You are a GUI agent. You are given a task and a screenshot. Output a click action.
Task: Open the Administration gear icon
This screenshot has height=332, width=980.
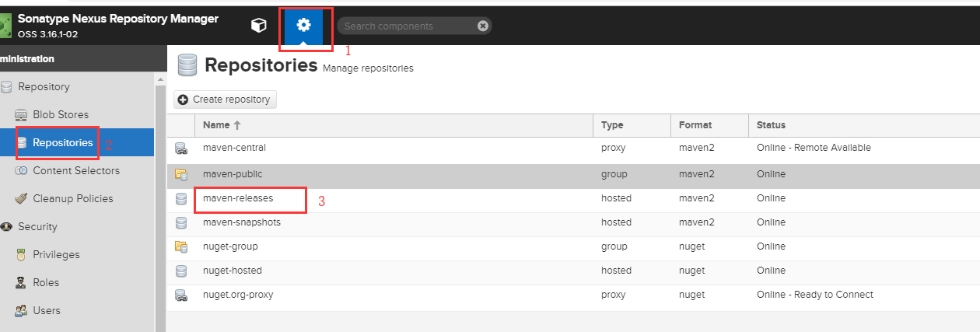[x=303, y=26]
